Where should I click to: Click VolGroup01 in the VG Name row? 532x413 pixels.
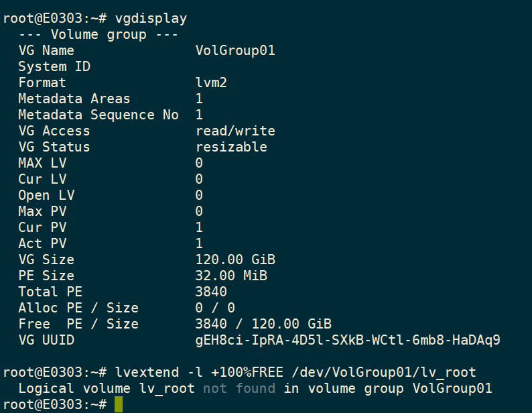click(x=235, y=50)
